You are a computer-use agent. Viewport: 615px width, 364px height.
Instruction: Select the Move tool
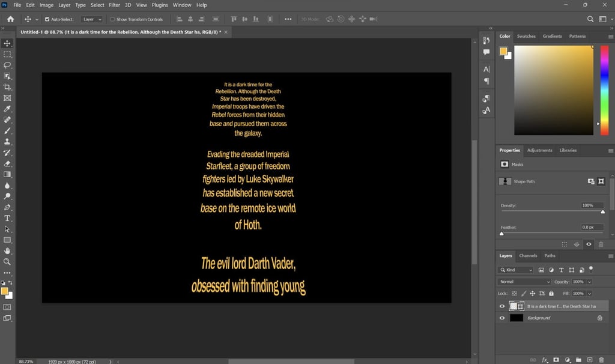[7, 43]
